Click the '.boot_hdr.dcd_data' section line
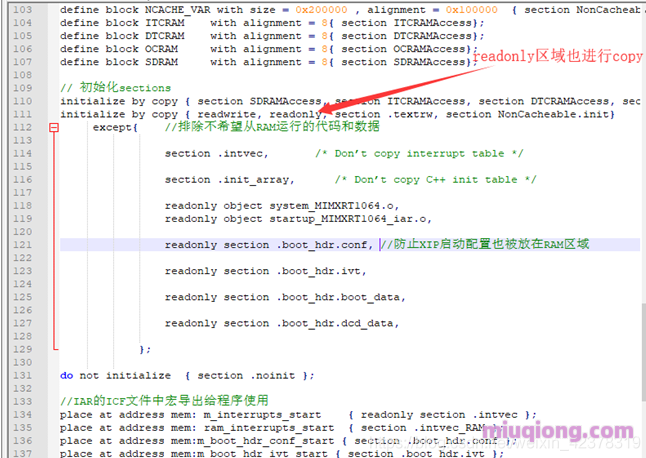Viewport: 646px width, 458px height. coord(282,323)
